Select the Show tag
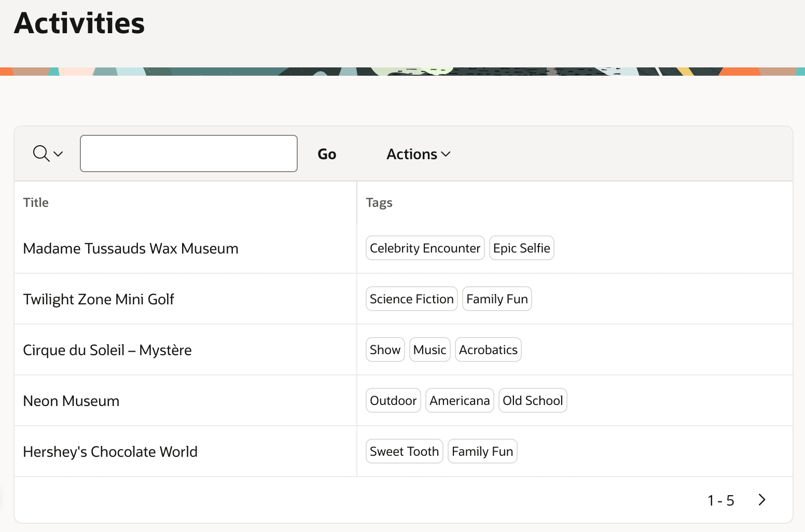Image resolution: width=805 pixels, height=532 pixels. click(385, 349)
